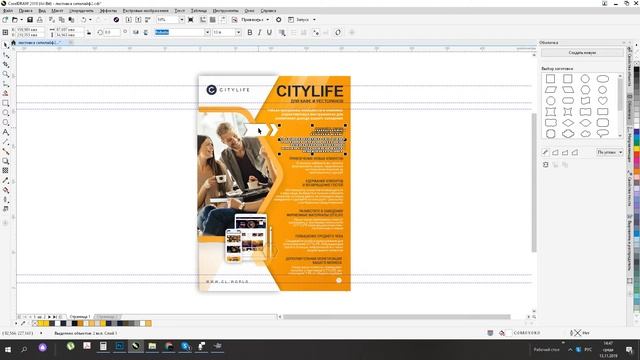Click the New document icon
The width and height of the screenshot is (640, 360).
click(x=5, y=20)
